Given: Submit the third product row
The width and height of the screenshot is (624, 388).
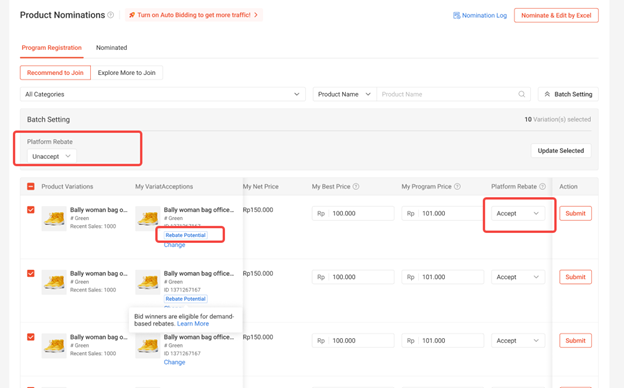Looking at the screenshot, I should point(575,341).
